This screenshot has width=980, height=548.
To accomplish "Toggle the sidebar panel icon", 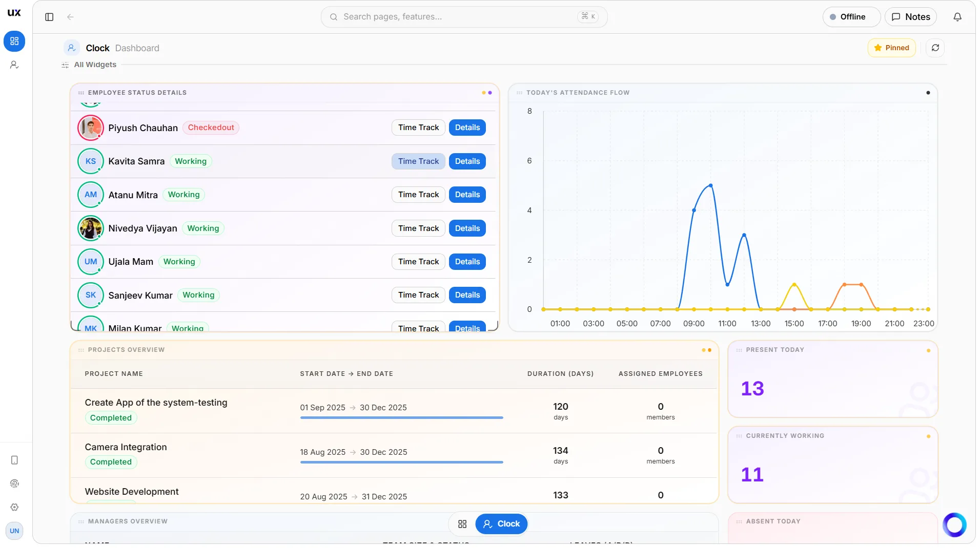I will (49, 17).
